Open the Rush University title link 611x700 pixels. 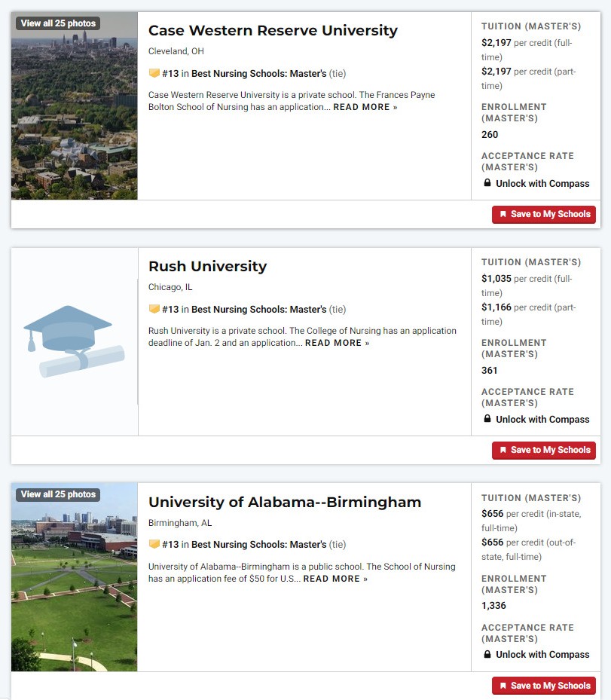click(x=207, y=266)
